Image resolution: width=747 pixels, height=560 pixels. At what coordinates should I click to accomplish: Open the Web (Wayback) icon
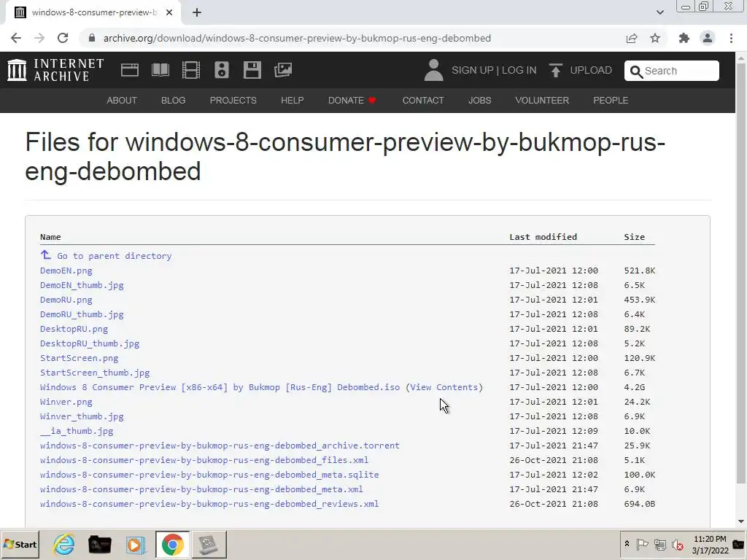tap(130, 70)
